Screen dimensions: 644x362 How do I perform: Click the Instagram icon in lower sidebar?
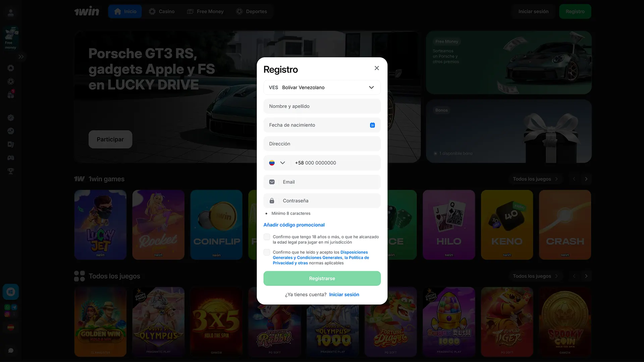tap(7, 314)
